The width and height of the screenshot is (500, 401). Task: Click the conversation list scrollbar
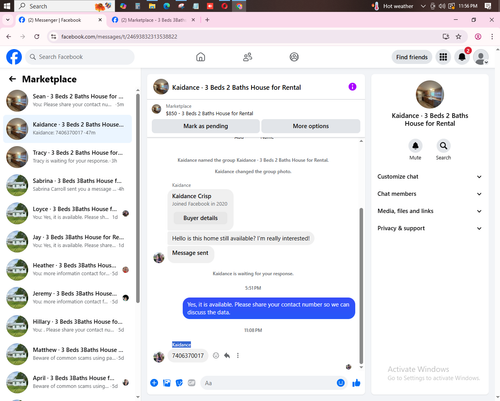point(138,198)
